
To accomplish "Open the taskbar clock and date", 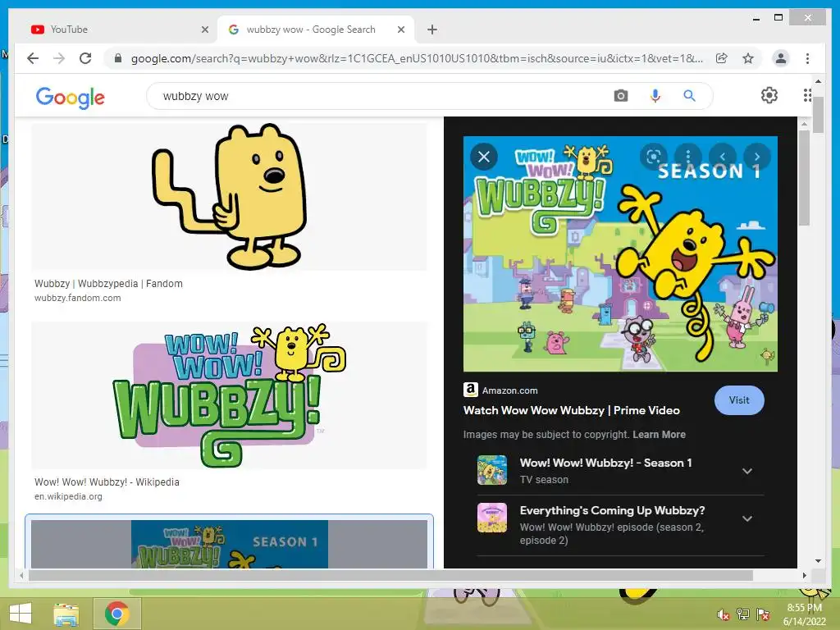I will pos(804,614).
